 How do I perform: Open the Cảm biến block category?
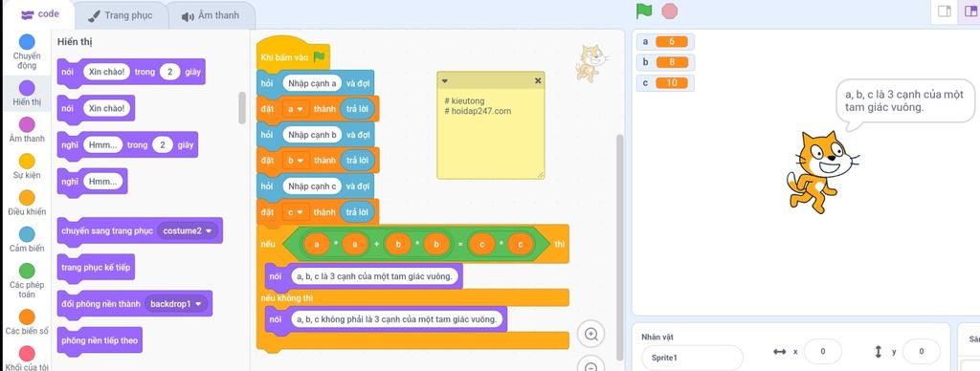(x=26, y=239)
